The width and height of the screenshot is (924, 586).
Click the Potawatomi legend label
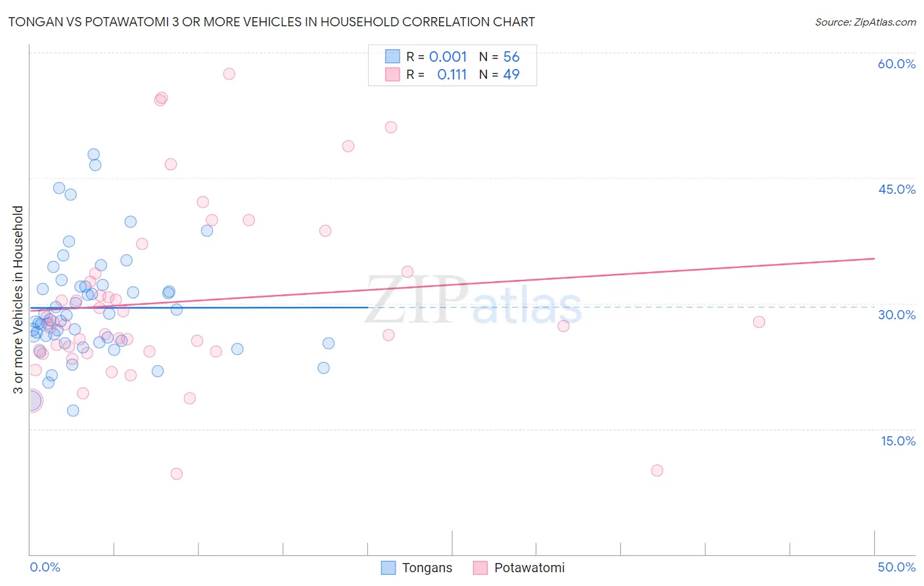(529, 568)
